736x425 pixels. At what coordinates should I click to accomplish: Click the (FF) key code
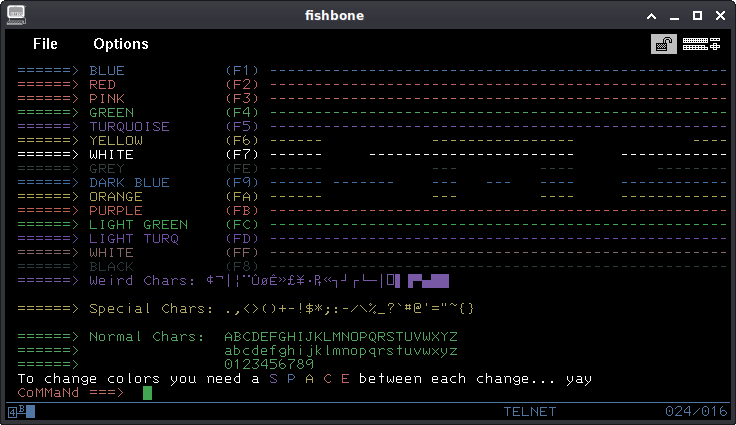point(242,253)
